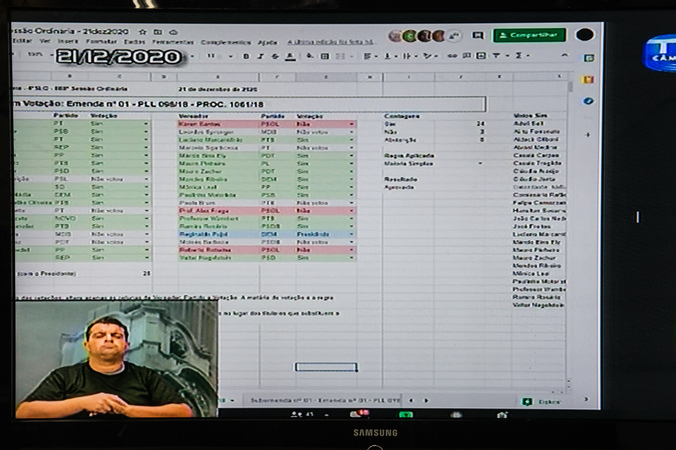Open the text rotation options
Viewport: 676px width, 450px height.
428,56
